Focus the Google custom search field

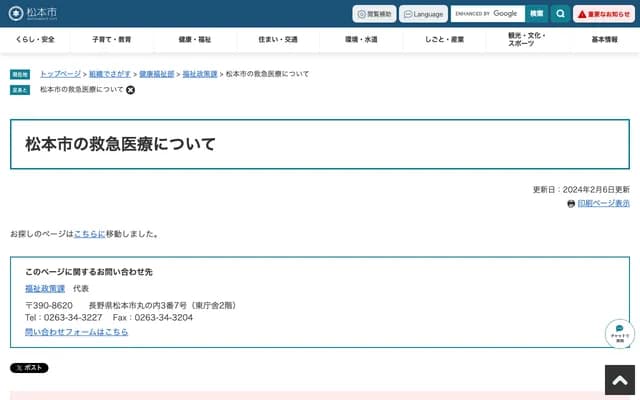pyautogui.click(x=488, y=13)
